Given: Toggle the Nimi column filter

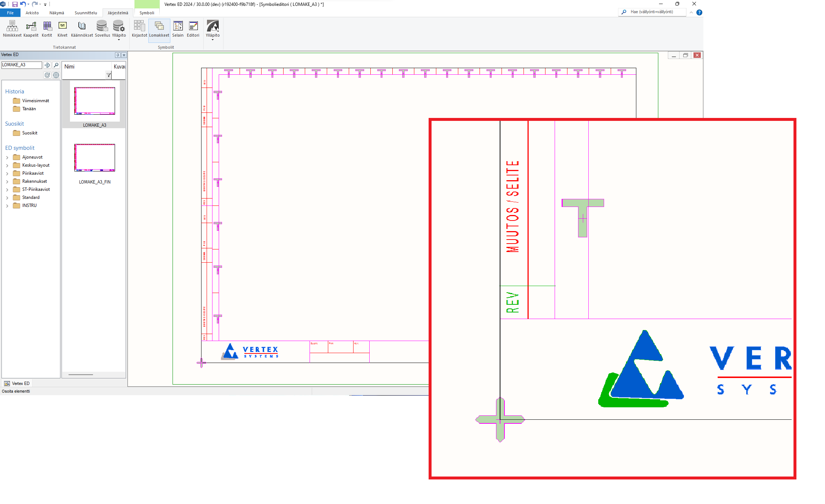Looking at the screenshot, I should pyautogui.click(x=108, y=75).
